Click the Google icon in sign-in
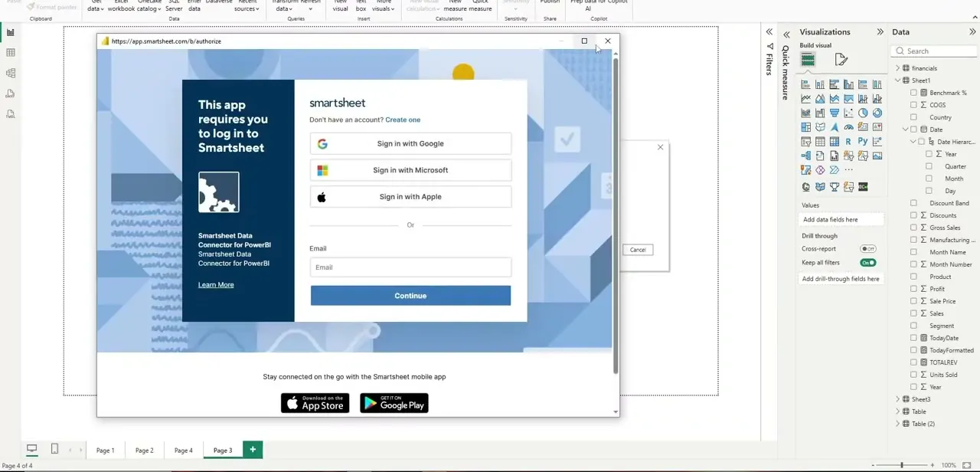This screenshot has height=472, width=980. tap(322, 144)
